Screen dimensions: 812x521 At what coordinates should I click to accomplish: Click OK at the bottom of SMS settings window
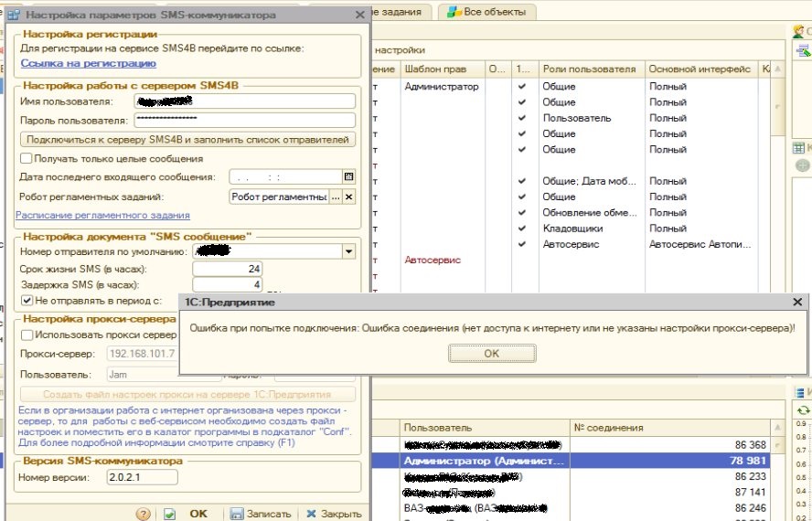[198, 514]
